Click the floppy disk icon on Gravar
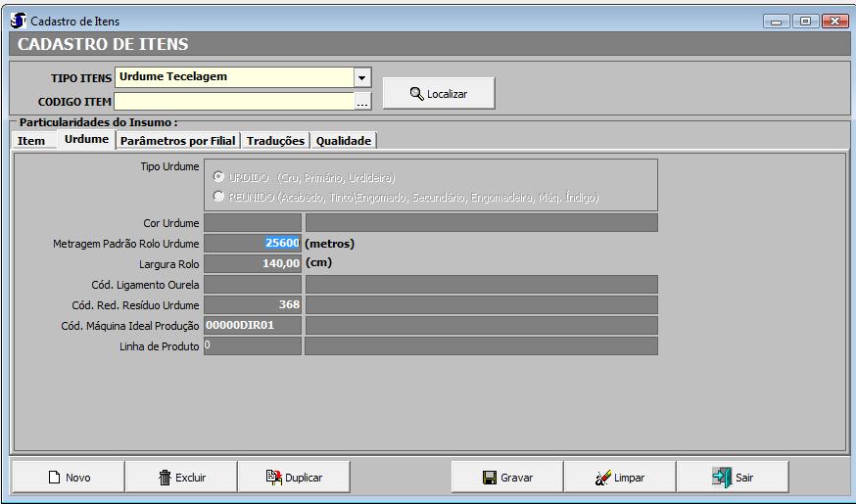 (489, 478)
